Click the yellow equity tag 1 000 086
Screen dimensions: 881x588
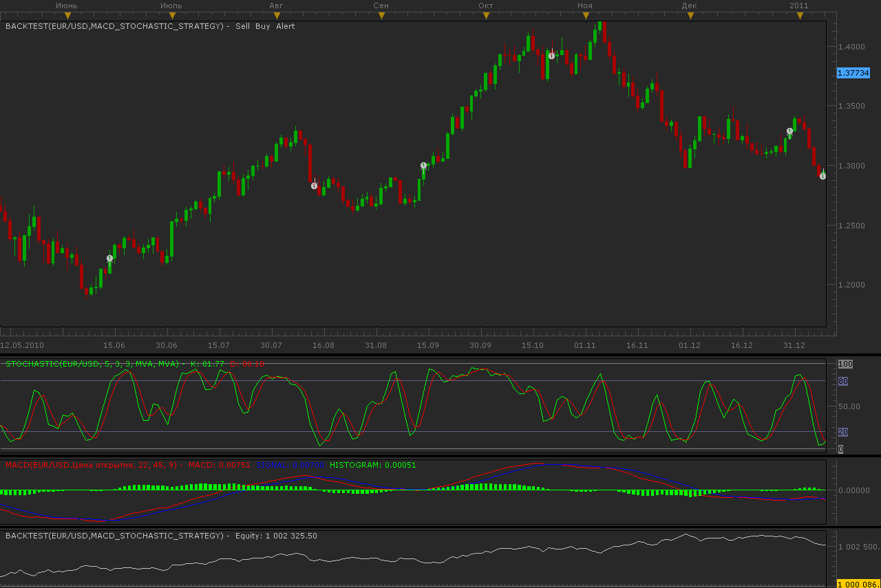[x=858, y=584]
